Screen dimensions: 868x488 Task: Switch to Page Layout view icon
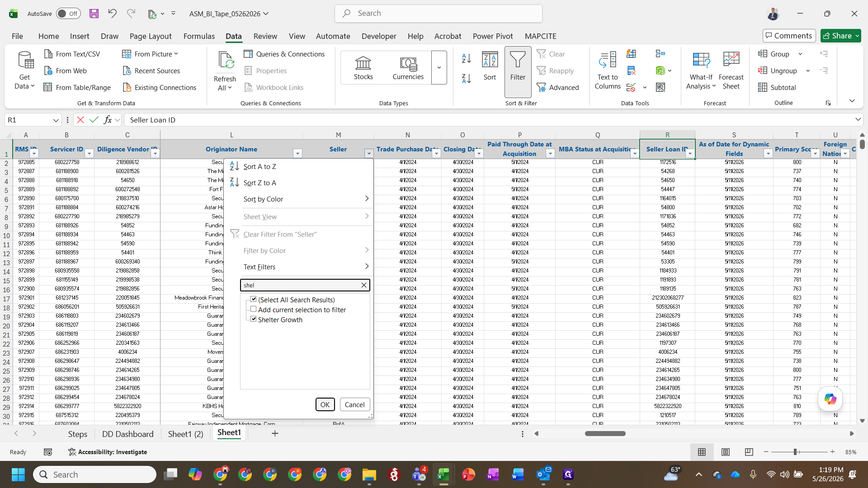point(725,452)
